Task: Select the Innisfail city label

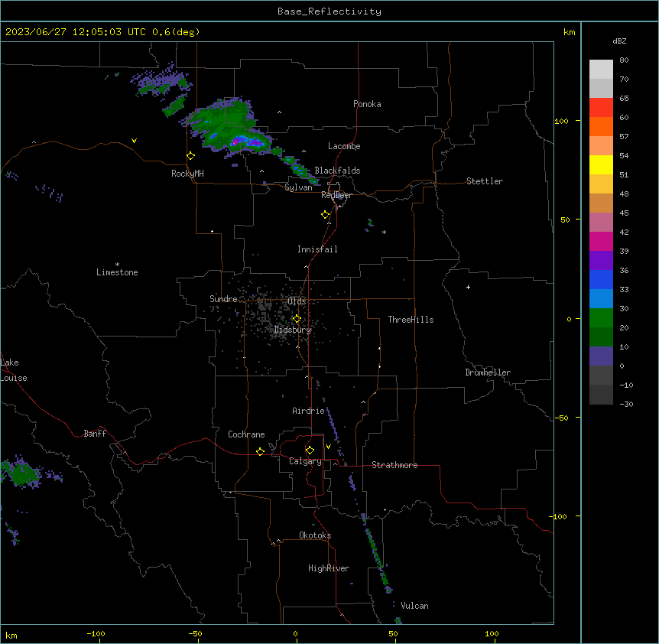Action: (317, 249)
